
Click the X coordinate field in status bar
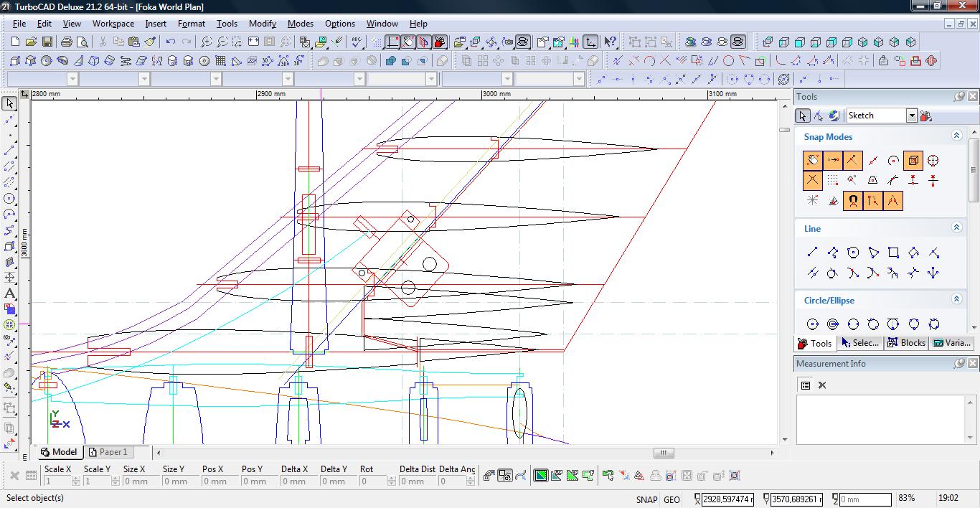(x=727, y=499)
